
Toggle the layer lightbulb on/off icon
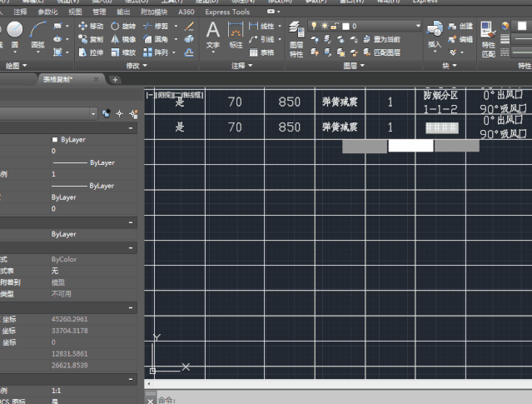point(314,26)
